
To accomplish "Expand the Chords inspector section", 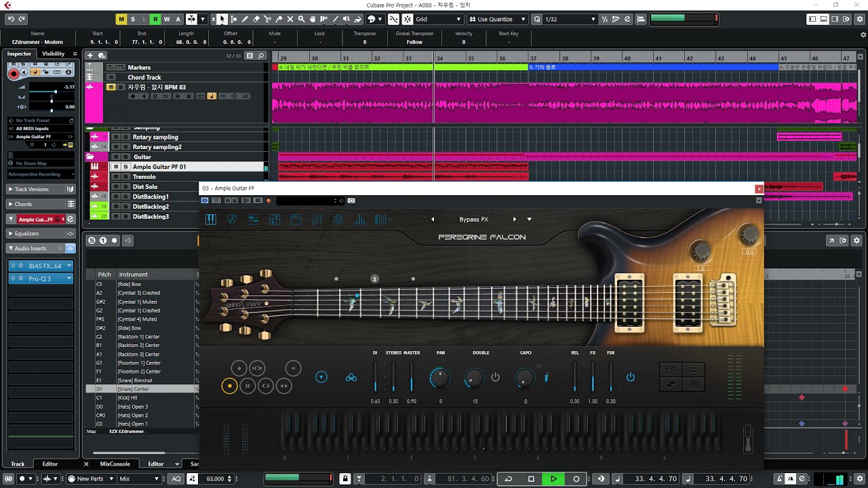I will pos(41,204).
